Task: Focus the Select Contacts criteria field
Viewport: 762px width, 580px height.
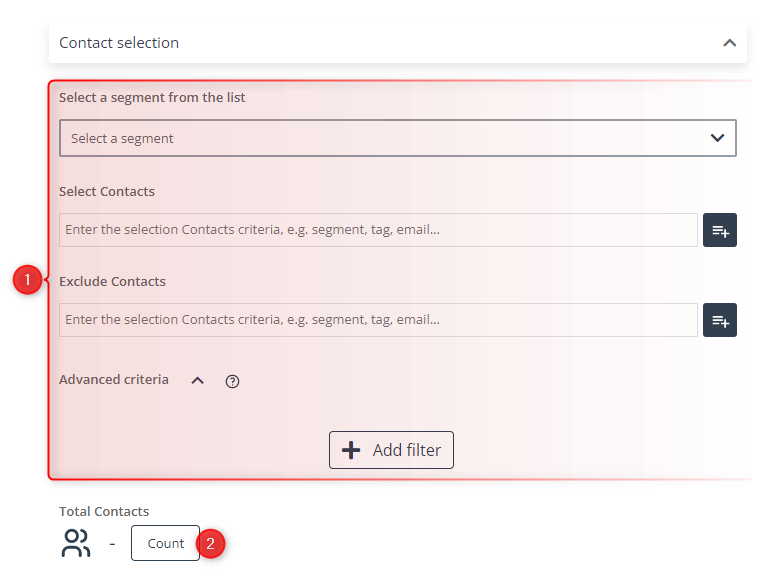Action: (378, 230)
